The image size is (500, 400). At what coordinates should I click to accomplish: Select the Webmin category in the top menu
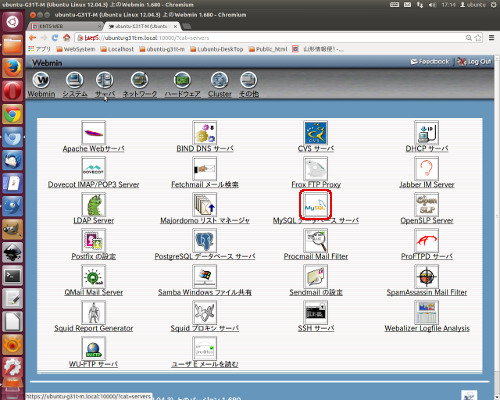pos(41,85)
